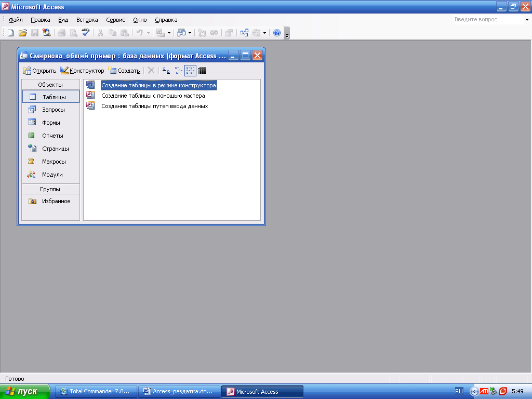Select 'Создание таблицы путем ввода данных'
Image resolution: width=532 pixels, height=399 pixels.
click(155, 106)
